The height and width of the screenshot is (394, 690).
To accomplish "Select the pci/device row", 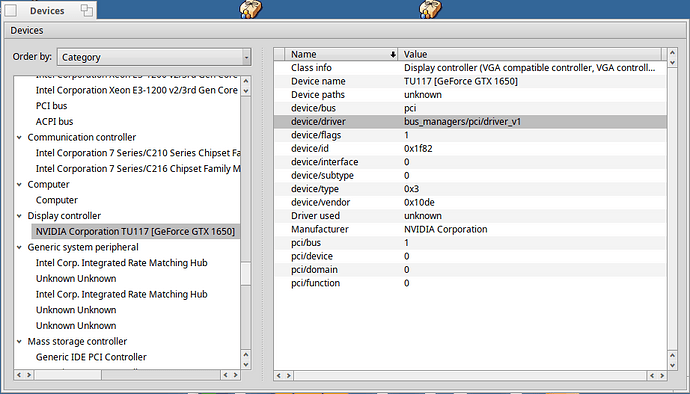I will click(x=470, y=256).
